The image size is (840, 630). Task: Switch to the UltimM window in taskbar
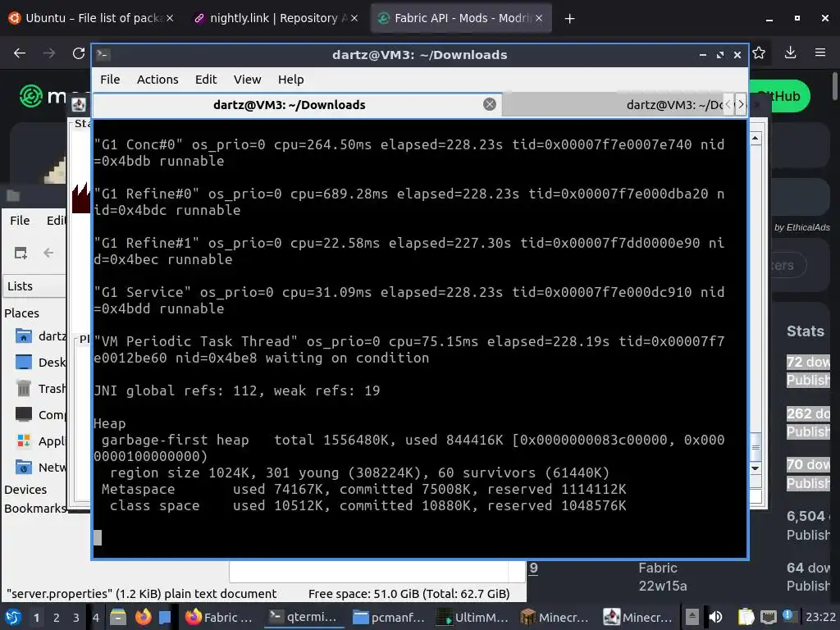(472, 617)
